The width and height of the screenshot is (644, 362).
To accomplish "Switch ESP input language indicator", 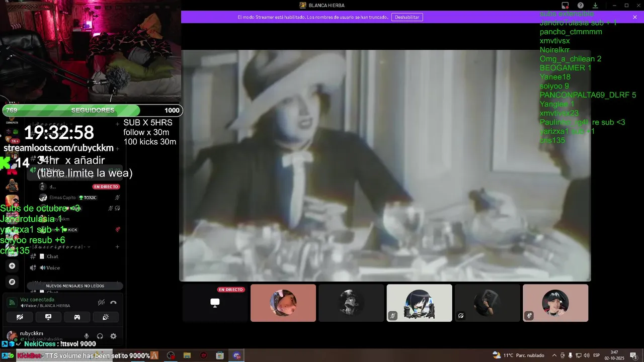I will click(x=597, y=355).
